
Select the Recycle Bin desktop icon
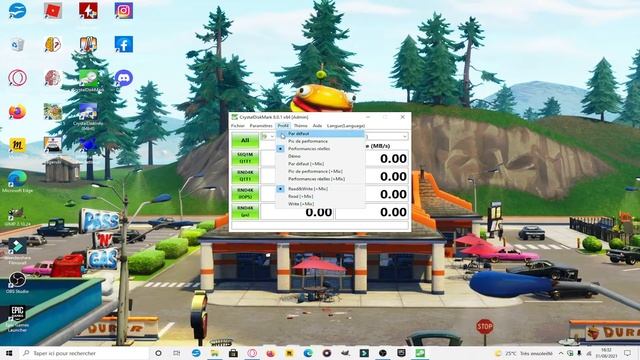(17, 44)
